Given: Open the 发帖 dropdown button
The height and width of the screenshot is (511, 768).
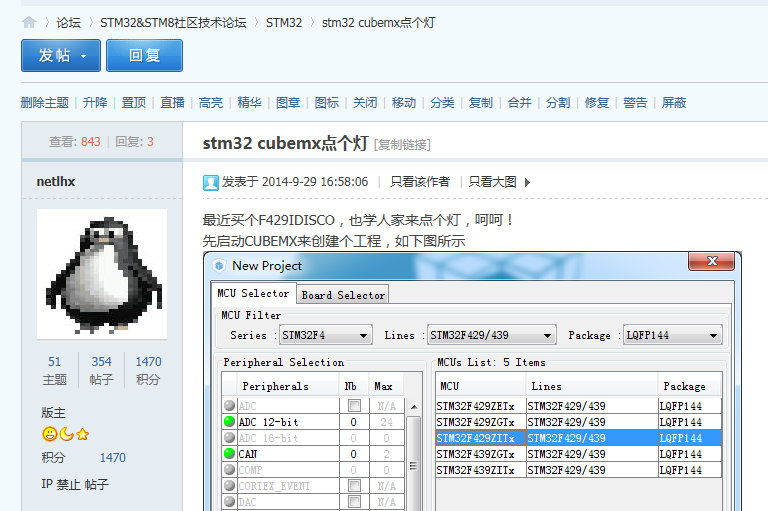Looking at the screenshot, I should pos(61,56).
